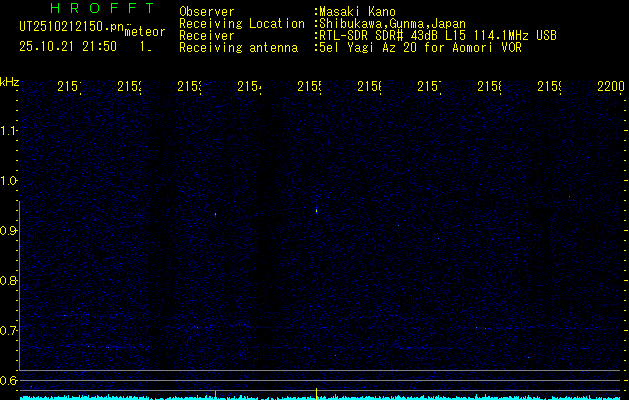Click the yellow intensity spike at 2155
Viewport: 629px width, 400px height.
[317, 393]
